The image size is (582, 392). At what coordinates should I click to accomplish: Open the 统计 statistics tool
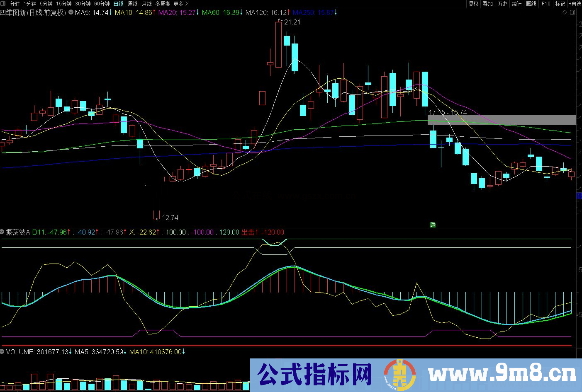516,4
